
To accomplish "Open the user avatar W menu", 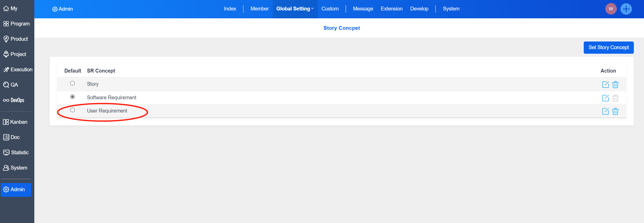I will (x=611, y=9).
